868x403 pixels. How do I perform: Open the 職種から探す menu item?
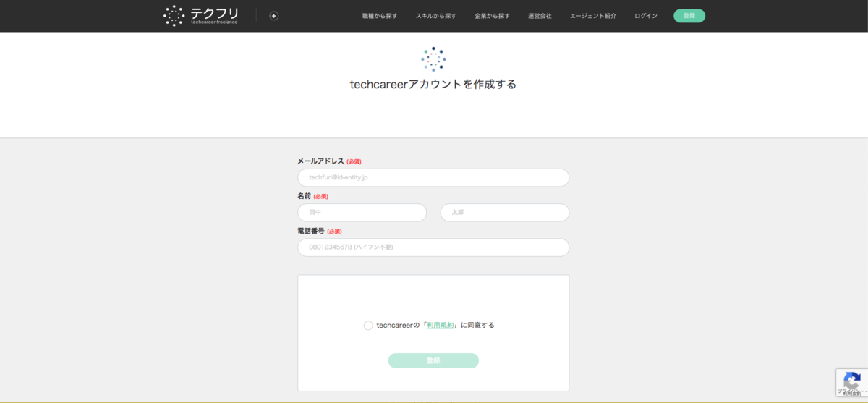380,16
